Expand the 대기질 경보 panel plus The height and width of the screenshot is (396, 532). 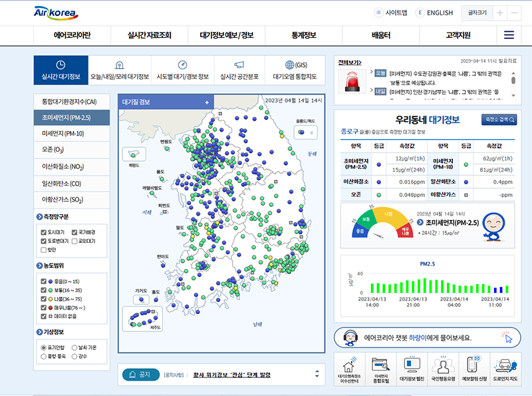(x=207, y=102)
